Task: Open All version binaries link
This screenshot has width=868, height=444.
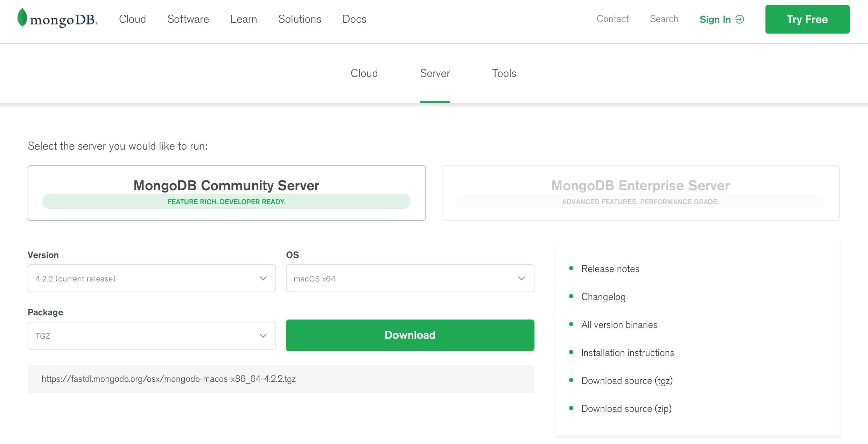Action: click(619, 325)
